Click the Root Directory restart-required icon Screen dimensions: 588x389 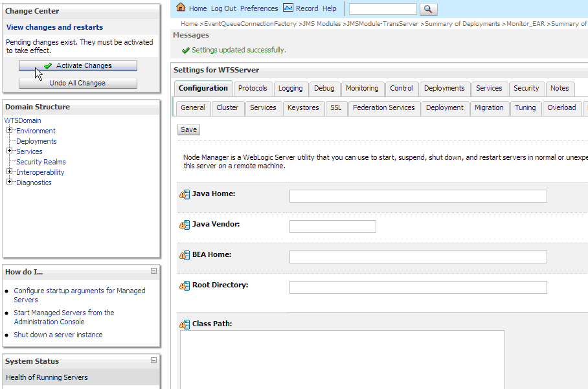(185, 285)
